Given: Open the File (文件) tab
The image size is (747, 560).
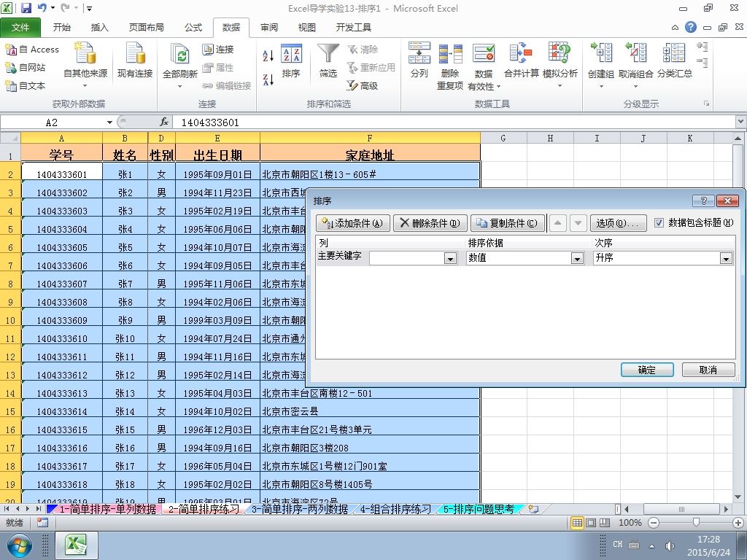Looking at the screenshot, I should (x=20, y=27).
